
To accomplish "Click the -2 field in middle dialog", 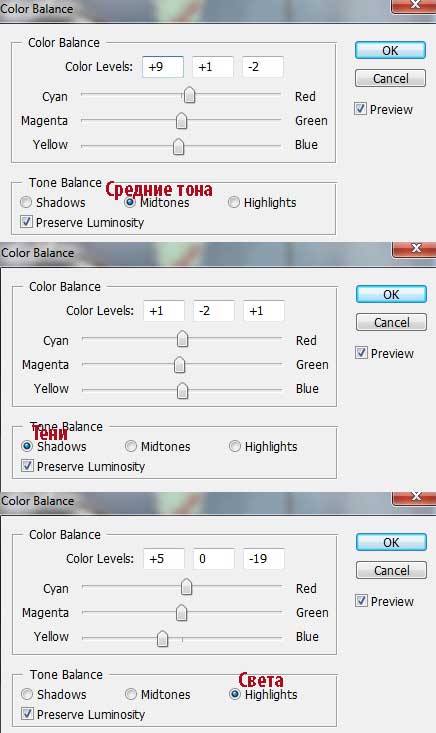I will 214,311.
